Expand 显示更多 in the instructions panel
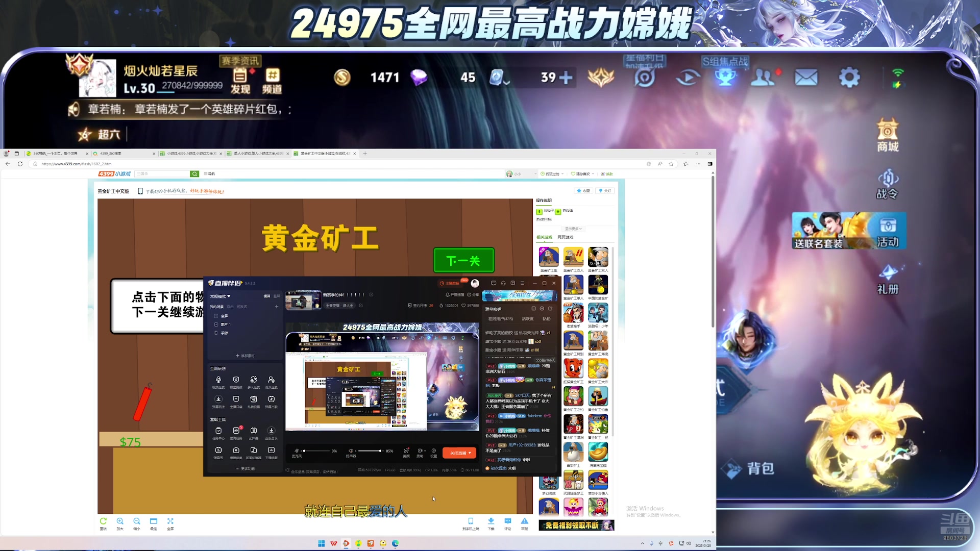This screenshot has width=980, height=551. coord(573,229)
